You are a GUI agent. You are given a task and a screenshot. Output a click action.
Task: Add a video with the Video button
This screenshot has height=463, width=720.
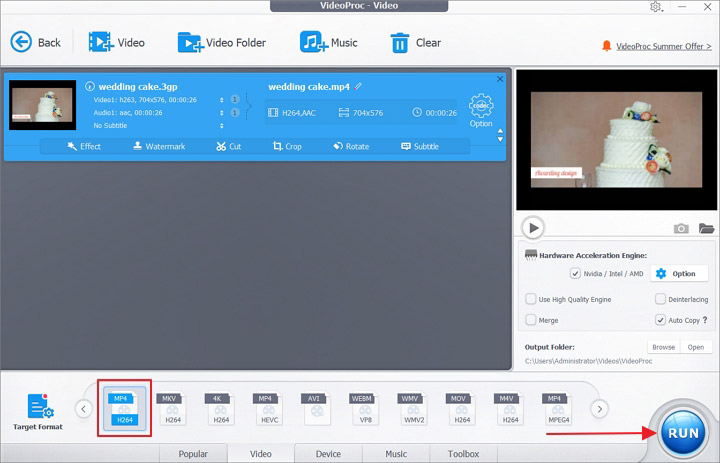(117, 43)
